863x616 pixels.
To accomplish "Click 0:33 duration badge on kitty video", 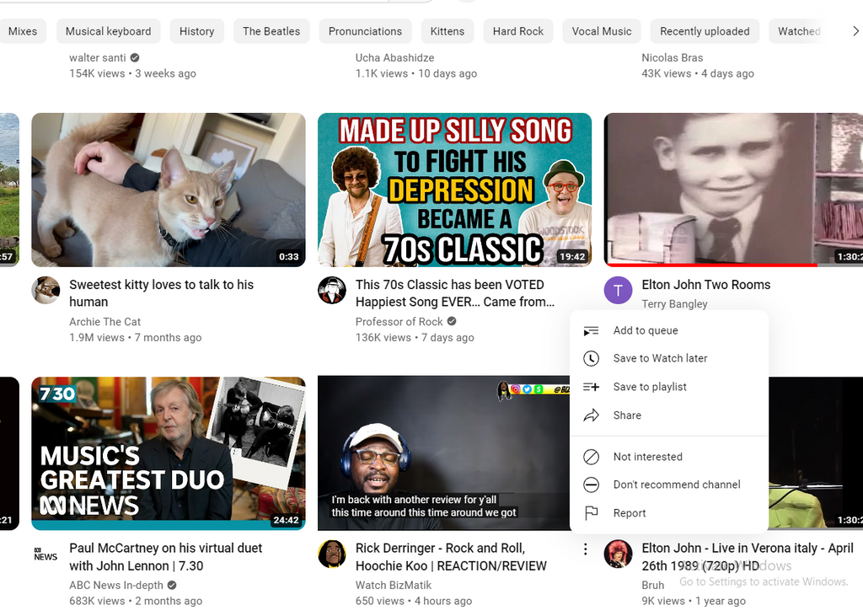I will pyautogui.click(x=289, y=256).
